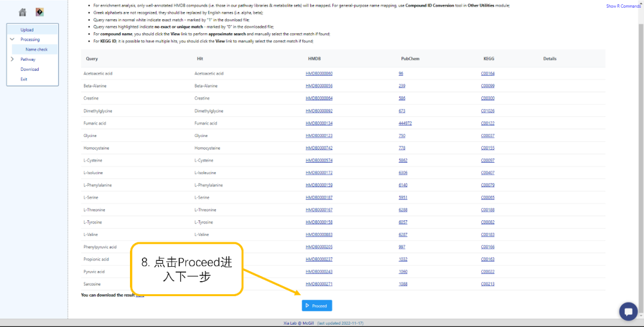Viewport: 644px width, 327px height.
Task: Open HMDB0000205 for Phenylpyruvic acid
Action: 319,247
